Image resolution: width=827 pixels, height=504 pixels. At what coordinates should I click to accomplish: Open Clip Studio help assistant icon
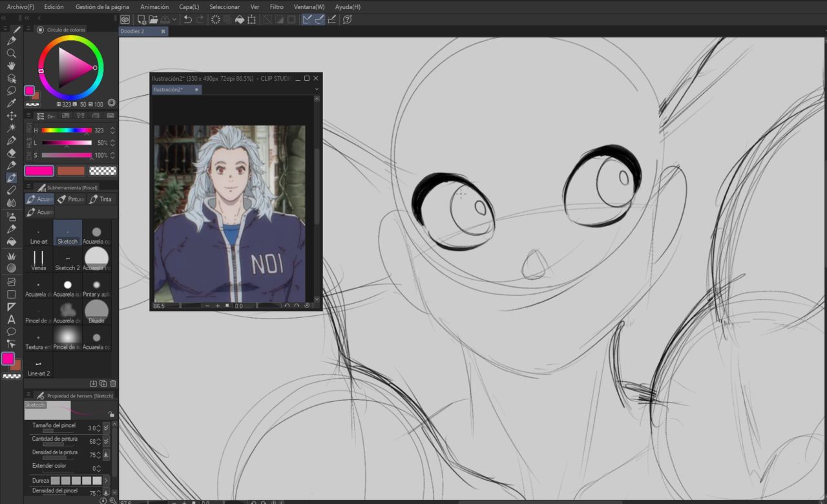348,19
